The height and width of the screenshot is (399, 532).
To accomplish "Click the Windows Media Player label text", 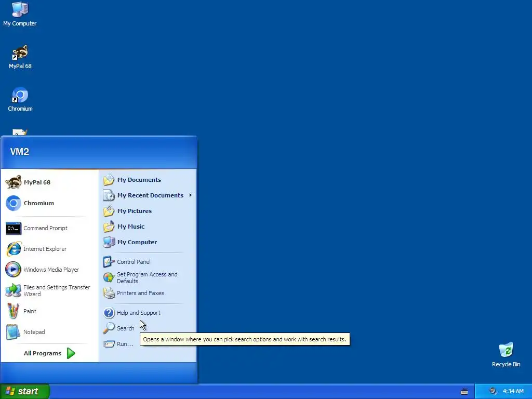I will [51, 270].
